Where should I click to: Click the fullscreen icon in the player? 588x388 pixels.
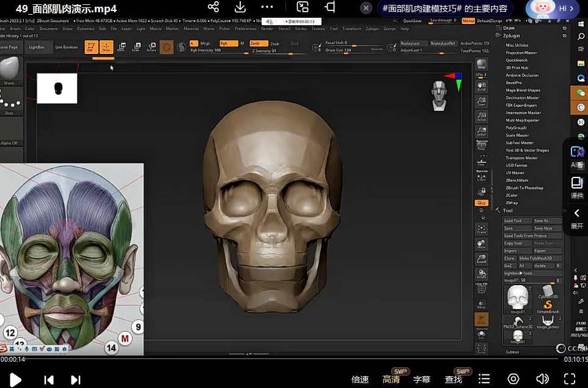tap(570, 379)
